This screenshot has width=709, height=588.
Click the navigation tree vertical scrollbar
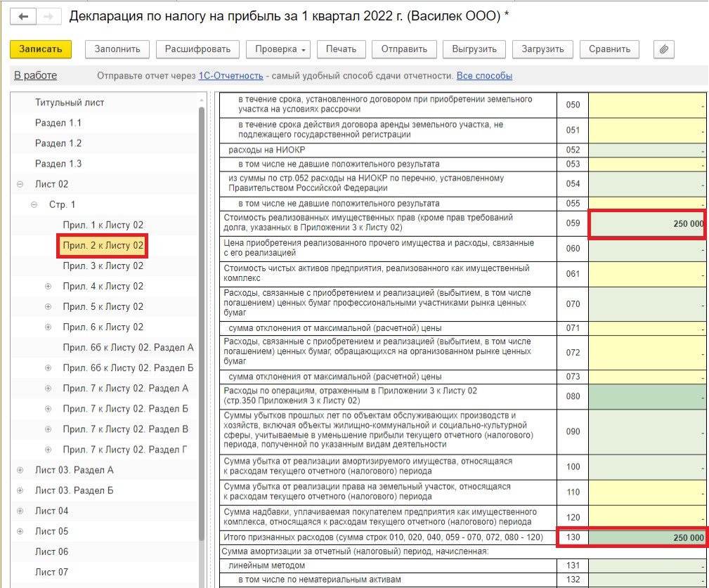click(x=202, y=323)
